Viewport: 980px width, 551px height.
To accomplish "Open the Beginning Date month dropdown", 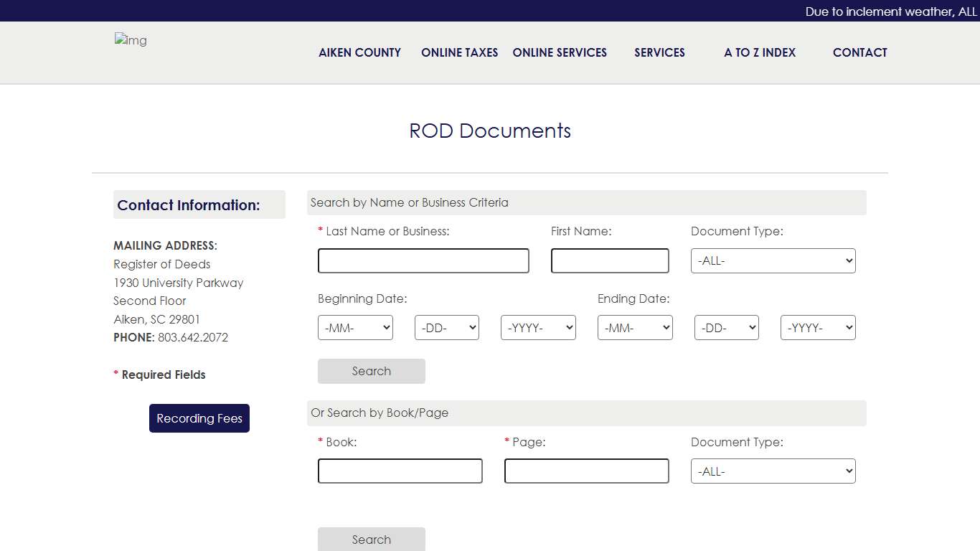I will pos(355,327).
